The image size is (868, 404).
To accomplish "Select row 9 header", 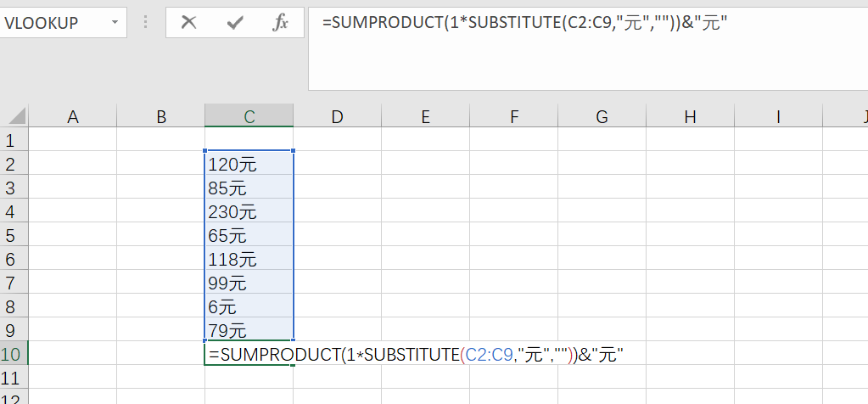I will pyautogui.click(x=14, y=330).
